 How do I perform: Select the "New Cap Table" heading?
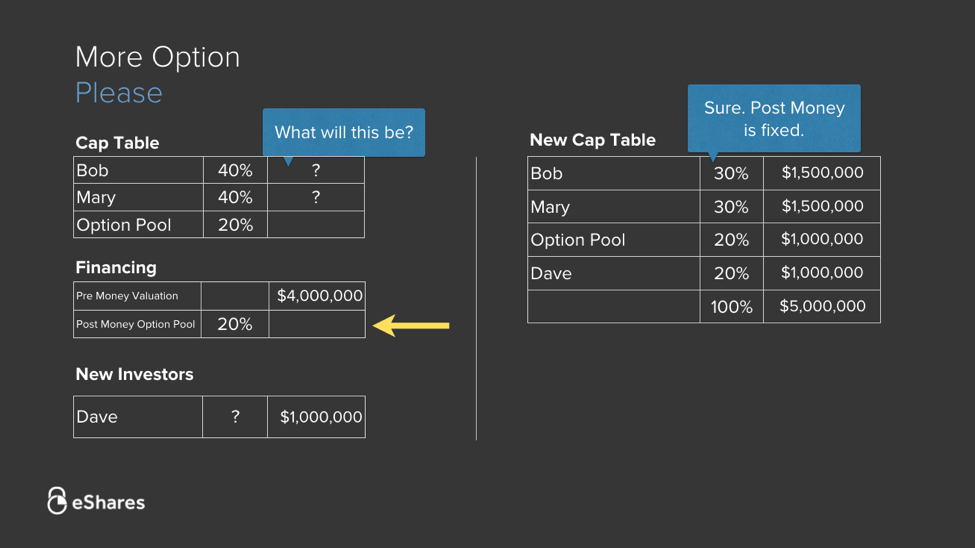[x=592, y=140]
